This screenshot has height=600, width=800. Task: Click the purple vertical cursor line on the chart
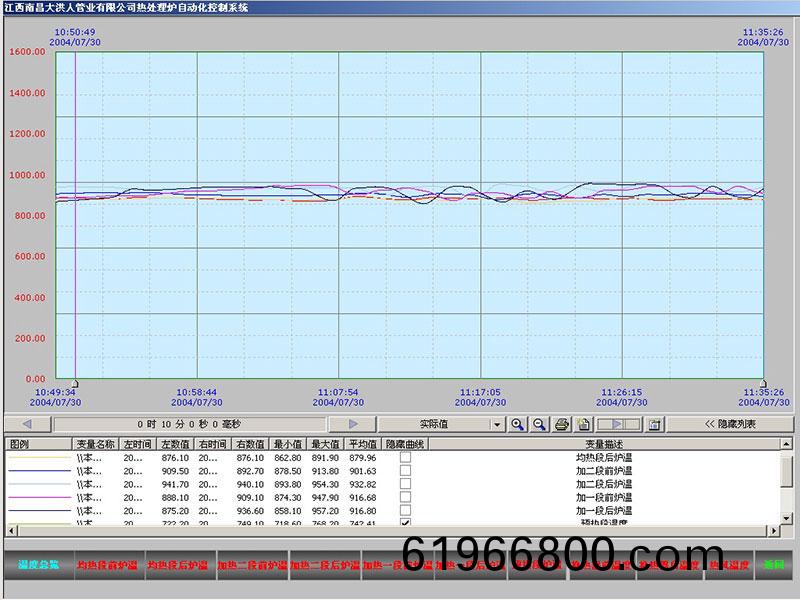(x=76, y=214)
